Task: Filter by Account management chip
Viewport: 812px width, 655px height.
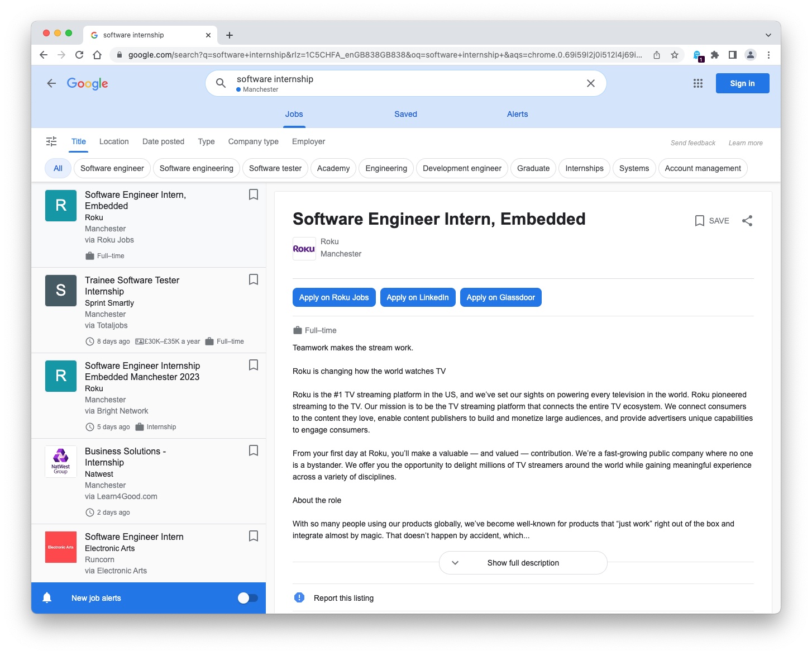Action: click(x=703, y=168)
